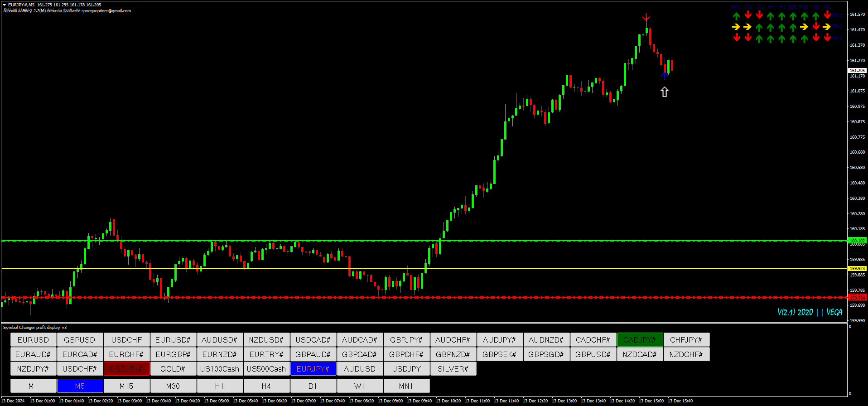Load the GBPUSD symbol chart

pos(80,340)
